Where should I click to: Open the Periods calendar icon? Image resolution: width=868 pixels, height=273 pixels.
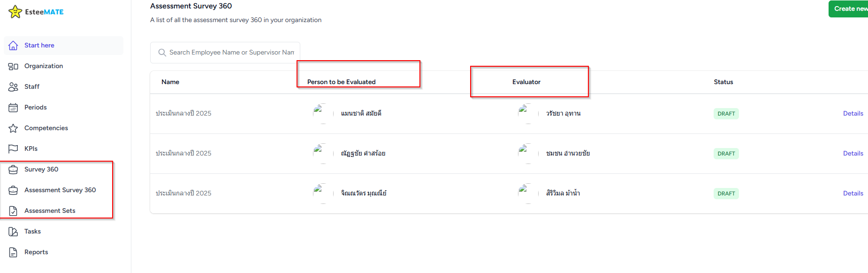tap(13, 107)
